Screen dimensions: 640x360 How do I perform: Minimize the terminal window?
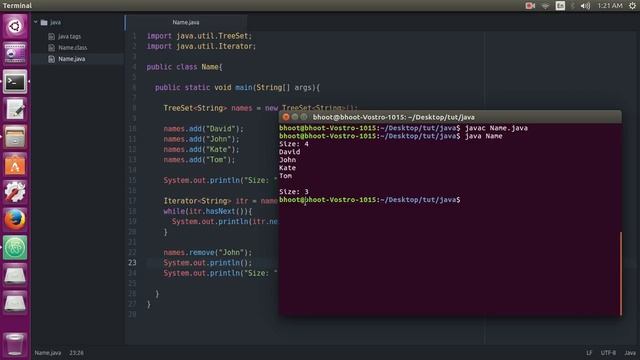coord(295,117)
